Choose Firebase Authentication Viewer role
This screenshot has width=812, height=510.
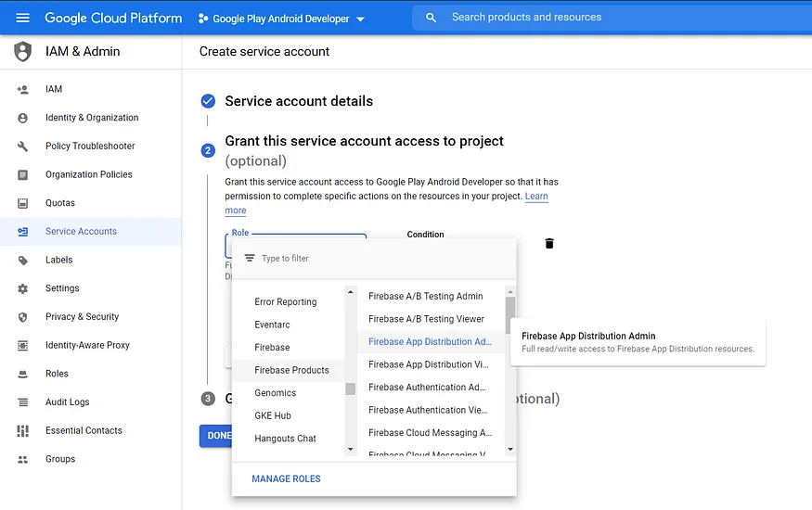pos(428,410)
